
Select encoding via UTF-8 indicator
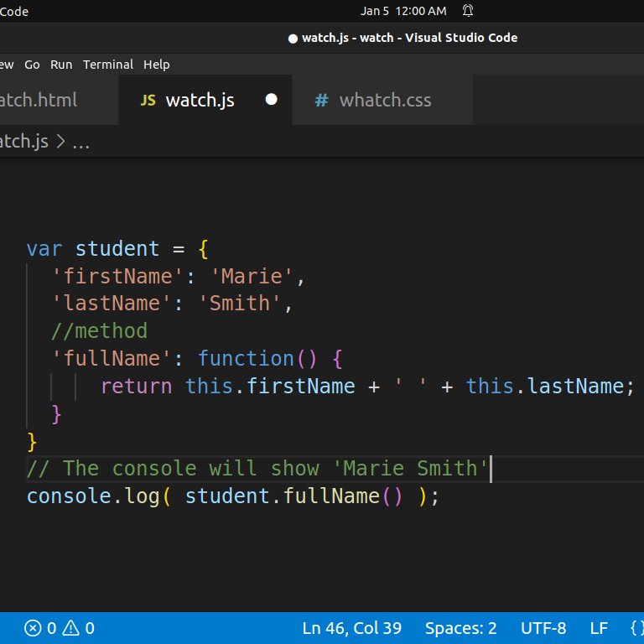point(543,628)
